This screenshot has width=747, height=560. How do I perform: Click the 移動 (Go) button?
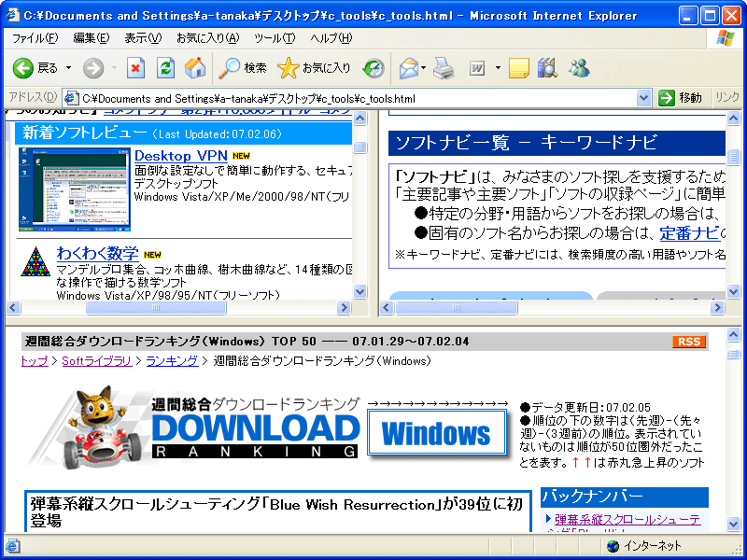pos(682,98)
